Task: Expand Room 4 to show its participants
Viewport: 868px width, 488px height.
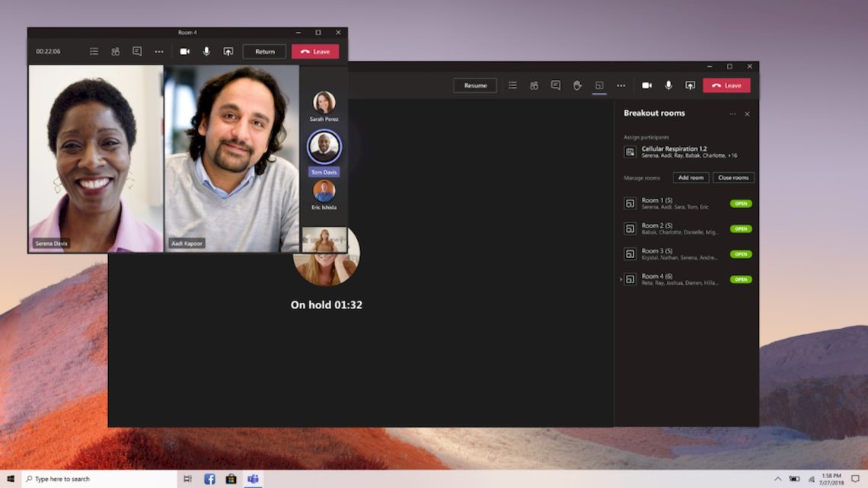Action: [621, 279]
